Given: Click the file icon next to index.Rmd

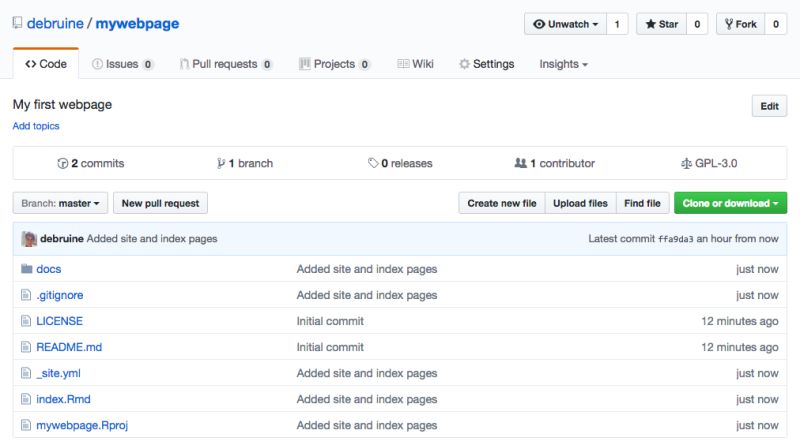Looking at the screenshot, I should click(x=26, y=399).
